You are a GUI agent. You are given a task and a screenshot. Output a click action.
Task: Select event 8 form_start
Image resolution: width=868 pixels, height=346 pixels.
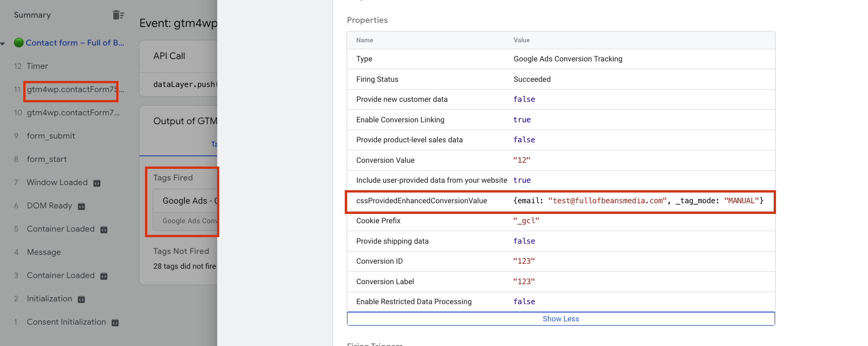click(x=46, y=159)
